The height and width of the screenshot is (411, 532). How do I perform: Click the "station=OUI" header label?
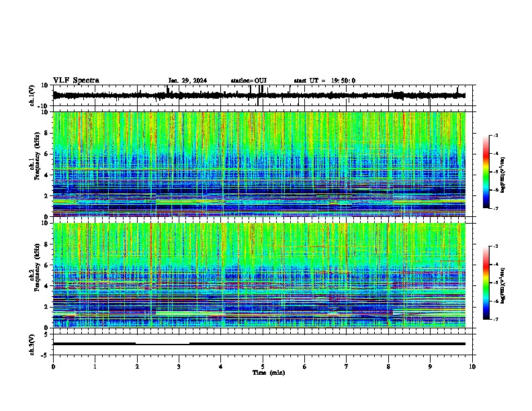tap(249, 81)
